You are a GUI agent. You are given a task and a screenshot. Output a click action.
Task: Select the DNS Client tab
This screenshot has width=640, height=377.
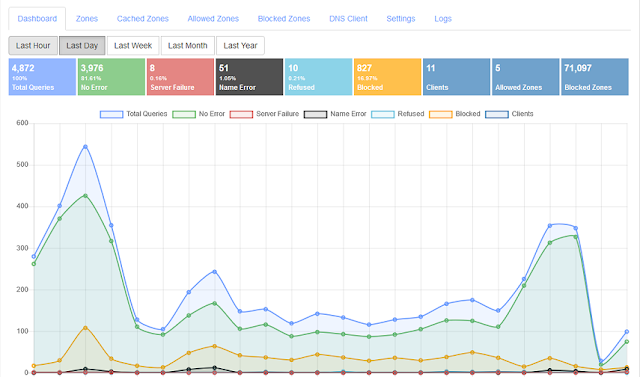click(348, 19)
